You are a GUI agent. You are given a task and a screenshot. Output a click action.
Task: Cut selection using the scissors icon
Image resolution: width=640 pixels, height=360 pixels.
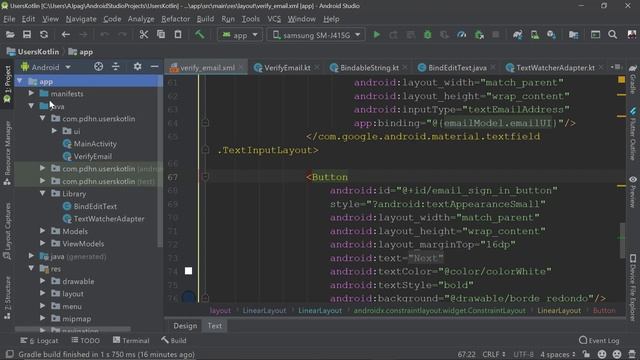click(144, 35)
